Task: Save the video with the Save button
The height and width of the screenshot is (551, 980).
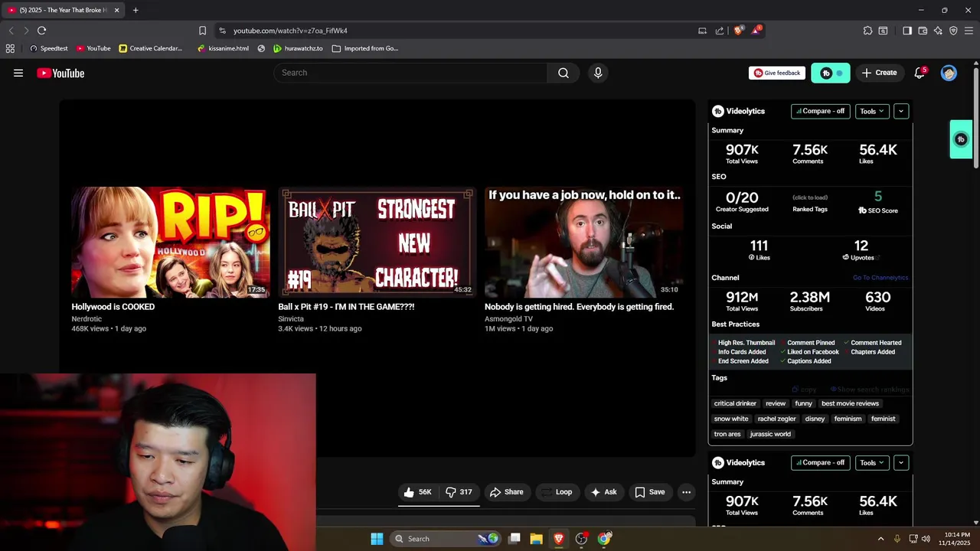Action: [x=650, y=492]
